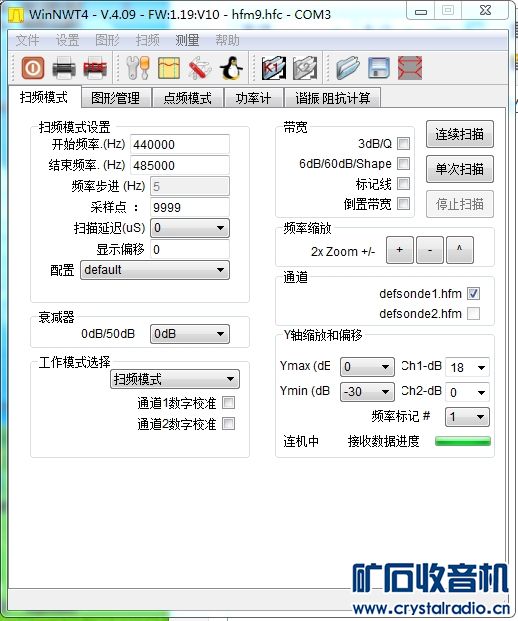Image resolution: width=518 pixels, height=621 pixels.
Task: Click the 连续扫描 button
Action: point(459,134)
